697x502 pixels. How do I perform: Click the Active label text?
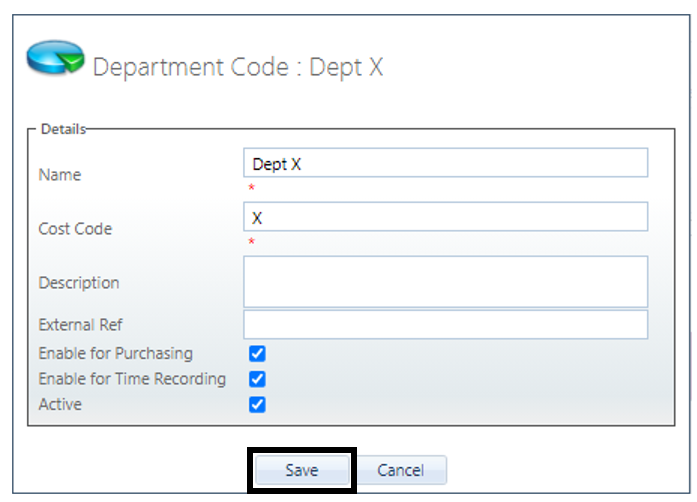click(60, 404)
